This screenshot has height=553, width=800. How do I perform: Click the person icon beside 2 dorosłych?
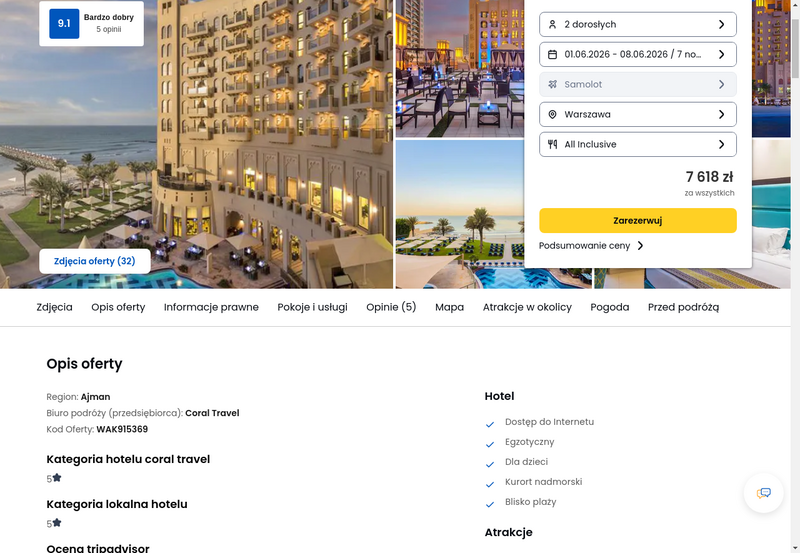tap(552, 24)
